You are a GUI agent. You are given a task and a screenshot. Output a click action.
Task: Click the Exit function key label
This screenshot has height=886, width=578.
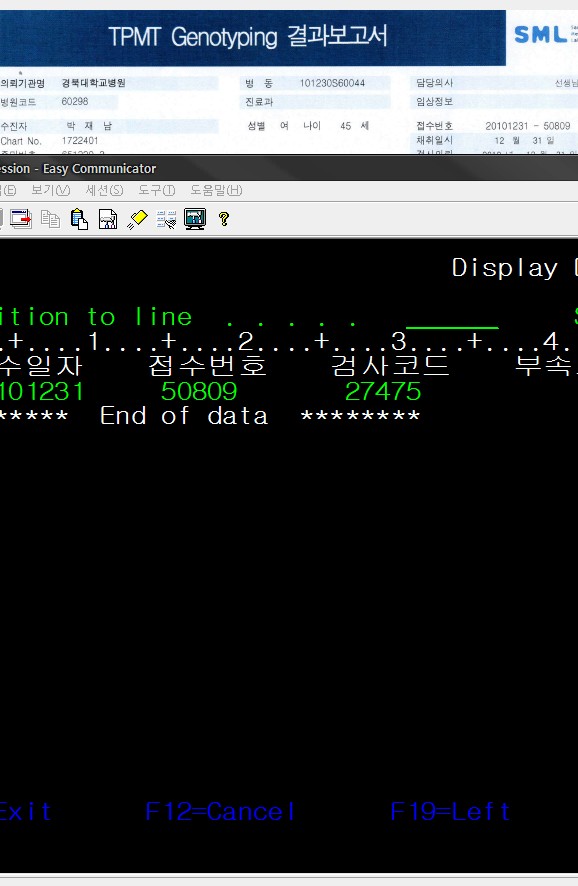pos(25,812)
